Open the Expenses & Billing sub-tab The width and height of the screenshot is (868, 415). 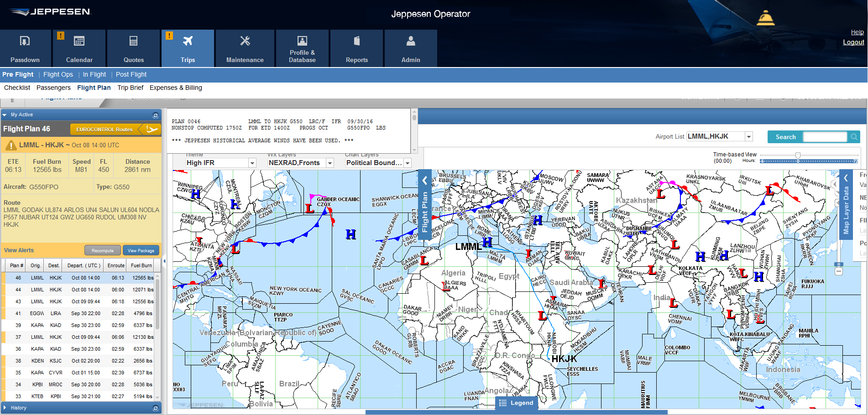point(176,88)
